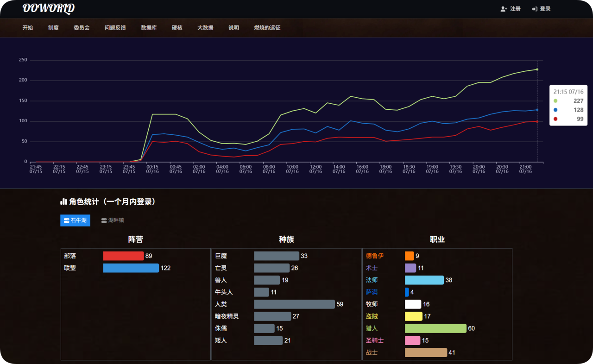Click the register user icon
Screen dimensions: 593x364
tap(504, 9)
